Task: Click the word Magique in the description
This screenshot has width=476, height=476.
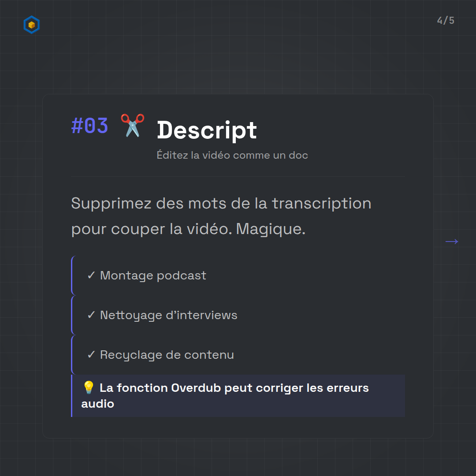Action: coord(270,229)
